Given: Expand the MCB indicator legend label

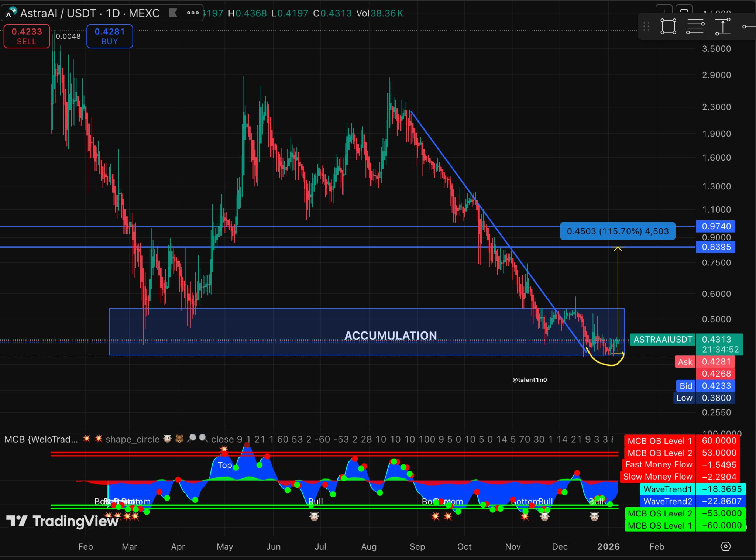Looking at the screenshot, I should tap(41, 439).
